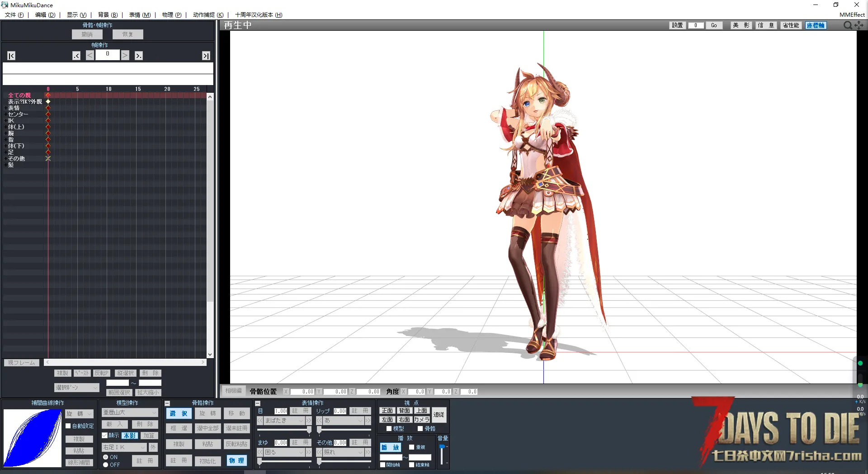Click the pan view cross-arrows icon
Image resolution: width=868 pixels, height=474 pixels.
click(x=859, y=25)
